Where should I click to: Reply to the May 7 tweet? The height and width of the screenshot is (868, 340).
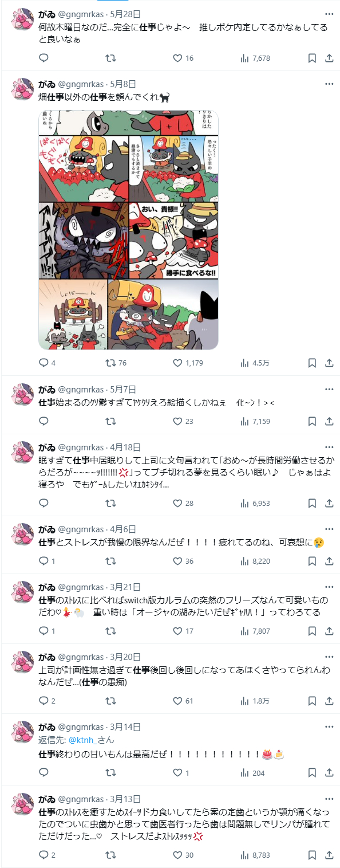[x=44, y=421]
